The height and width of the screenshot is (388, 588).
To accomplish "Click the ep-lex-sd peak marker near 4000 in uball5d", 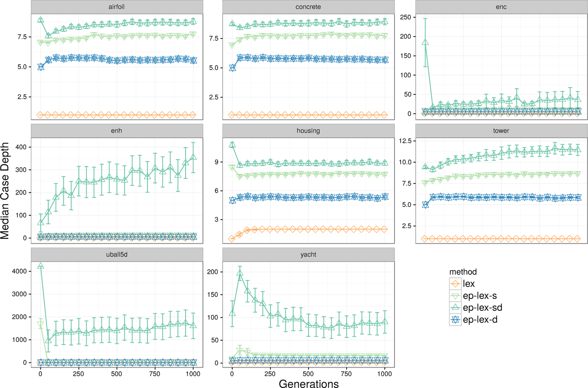I will click(41, 266).
